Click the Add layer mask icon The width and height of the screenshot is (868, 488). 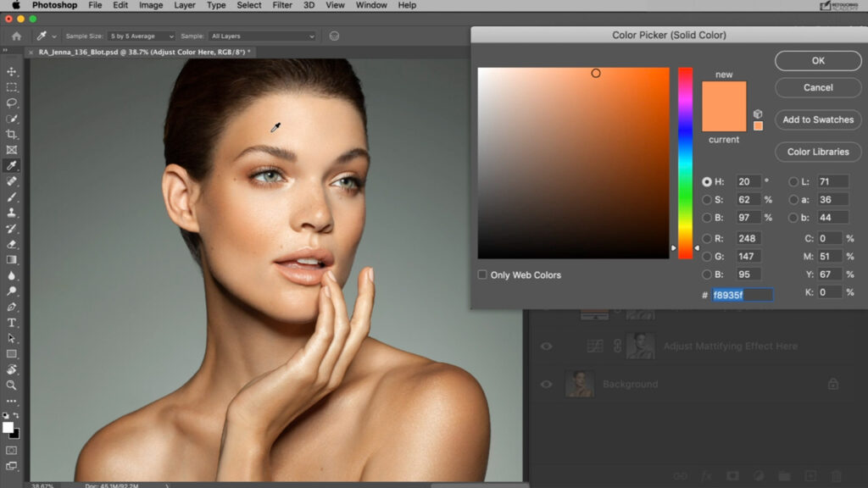tap(732, 474)
